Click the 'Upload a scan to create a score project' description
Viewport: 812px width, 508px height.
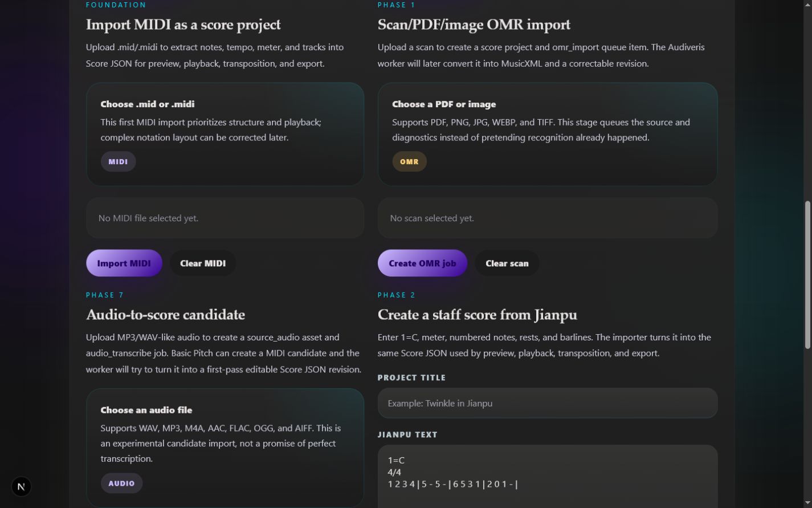(x=541, y=55)
